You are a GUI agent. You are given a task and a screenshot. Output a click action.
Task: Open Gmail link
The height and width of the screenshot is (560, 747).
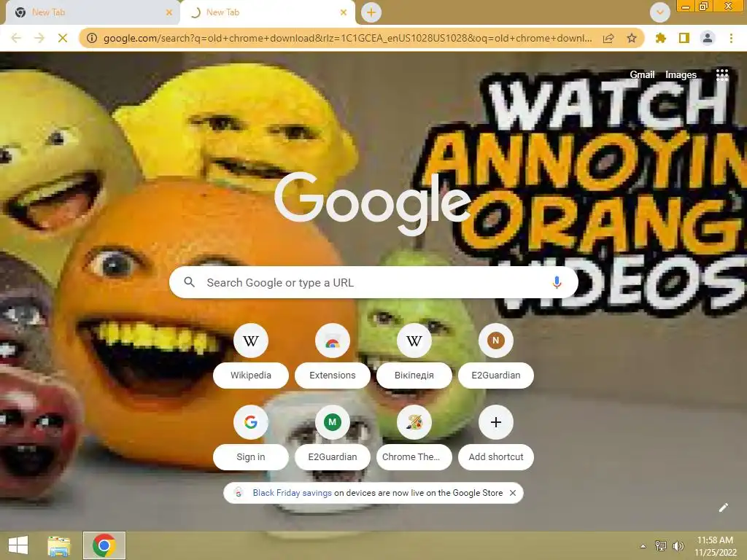(642, 75)
